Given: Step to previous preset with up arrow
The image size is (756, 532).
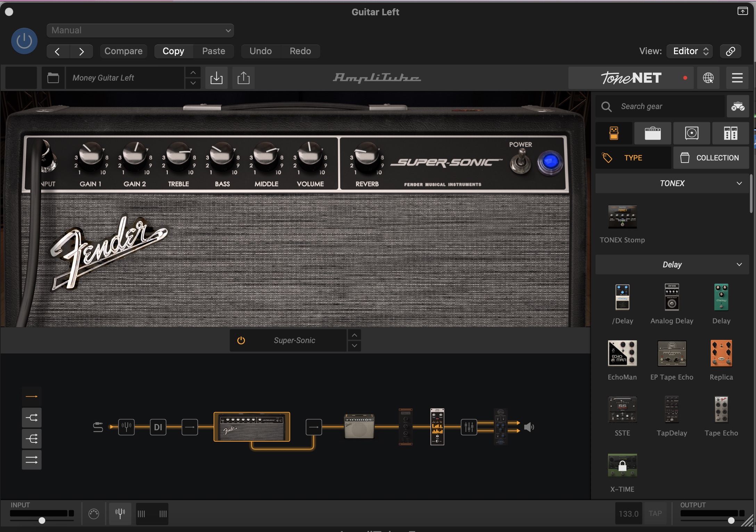Looking at the screenshot, I should pos(193,73).
